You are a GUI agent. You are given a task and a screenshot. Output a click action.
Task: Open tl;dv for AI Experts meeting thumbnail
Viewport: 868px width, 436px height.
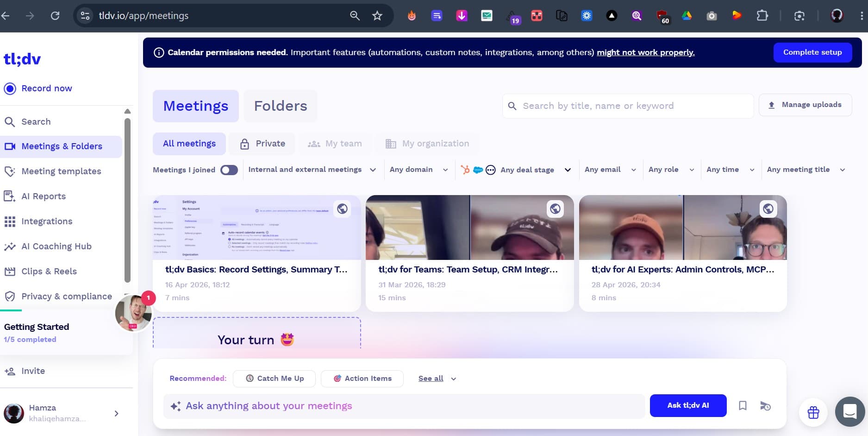(683, 227)
